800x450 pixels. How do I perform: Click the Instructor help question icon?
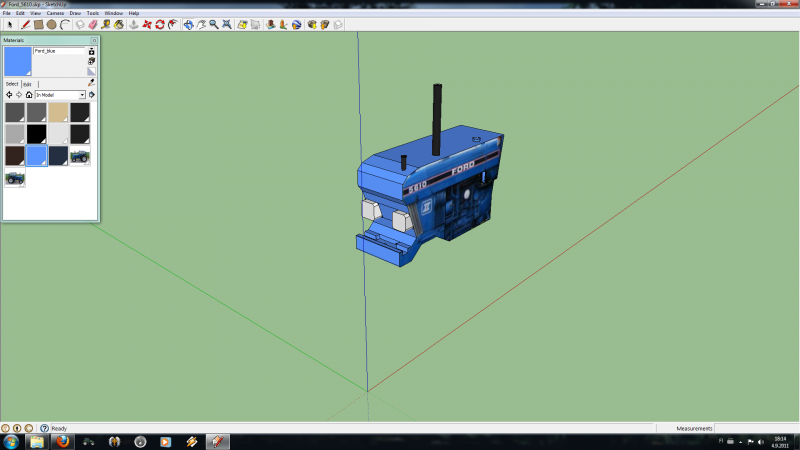point(44,429)
